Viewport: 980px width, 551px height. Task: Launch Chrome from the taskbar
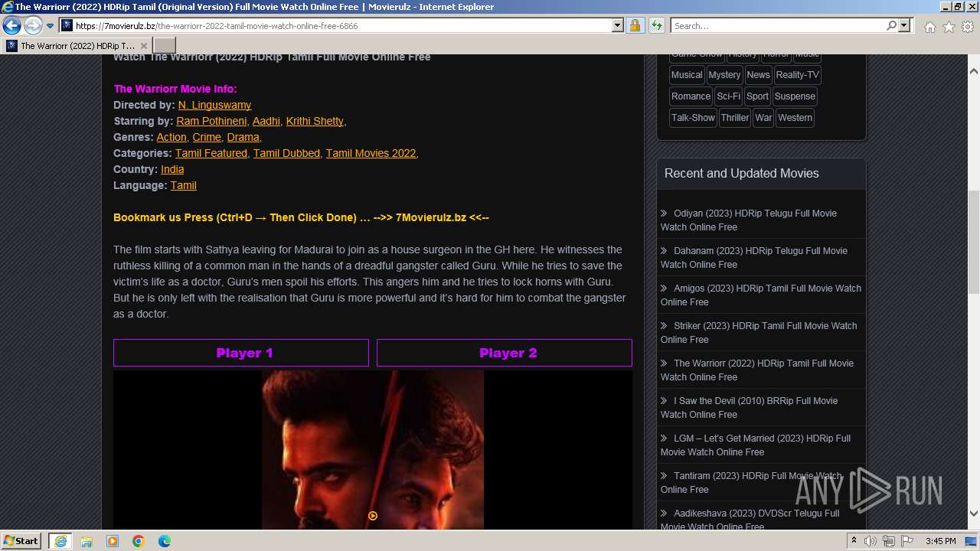pos(139,541)
